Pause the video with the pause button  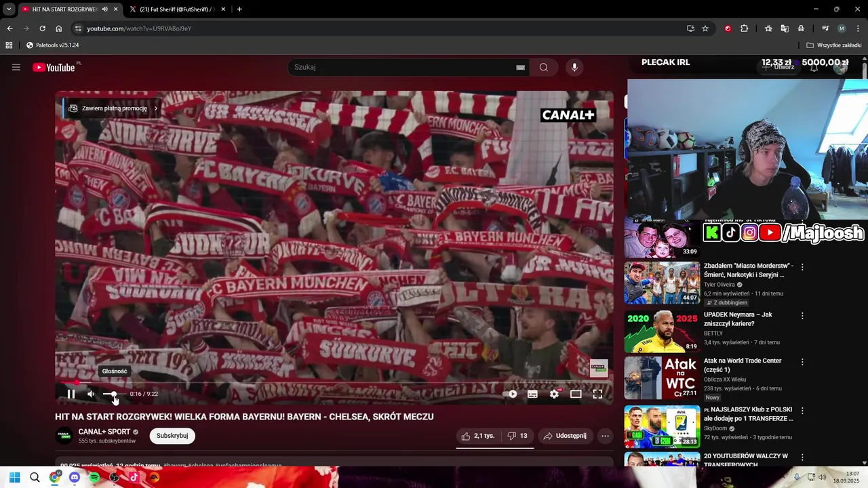pos(71,394)
